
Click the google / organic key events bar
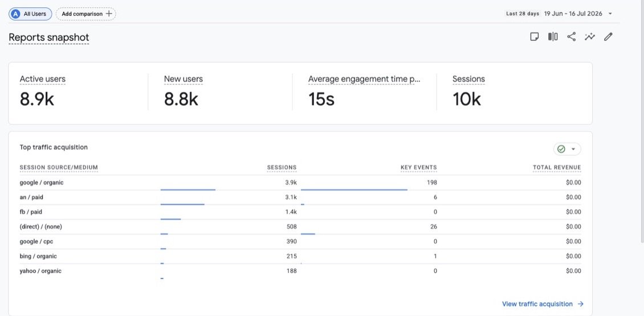[x=354, y=190]
